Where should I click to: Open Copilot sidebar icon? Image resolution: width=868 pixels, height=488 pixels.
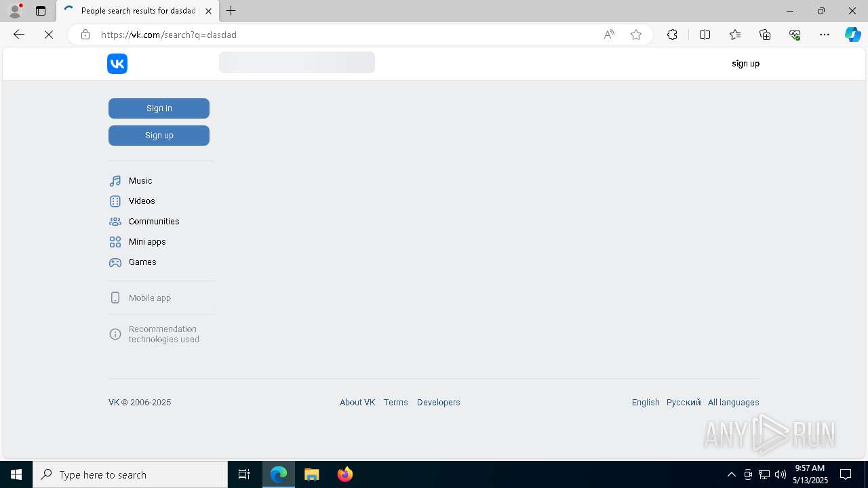point(852,35)
